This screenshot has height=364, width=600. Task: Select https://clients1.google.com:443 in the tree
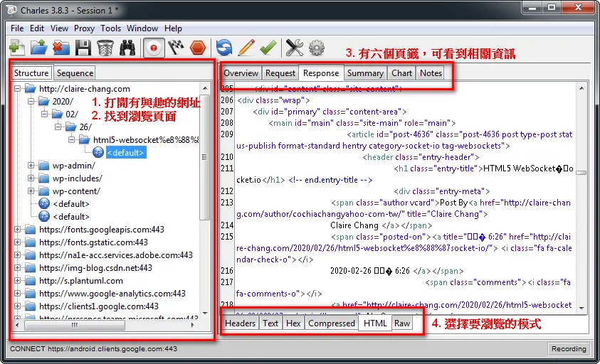[99, 306]
